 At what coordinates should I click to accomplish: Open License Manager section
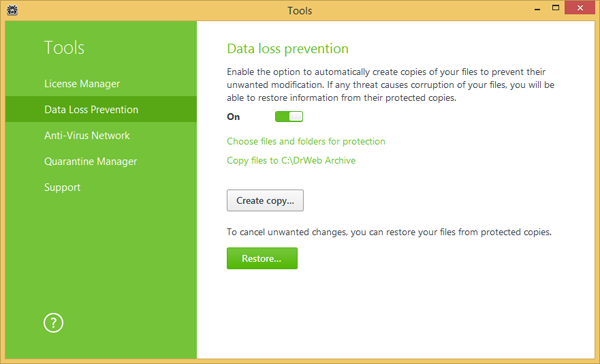tap(82, 83)
